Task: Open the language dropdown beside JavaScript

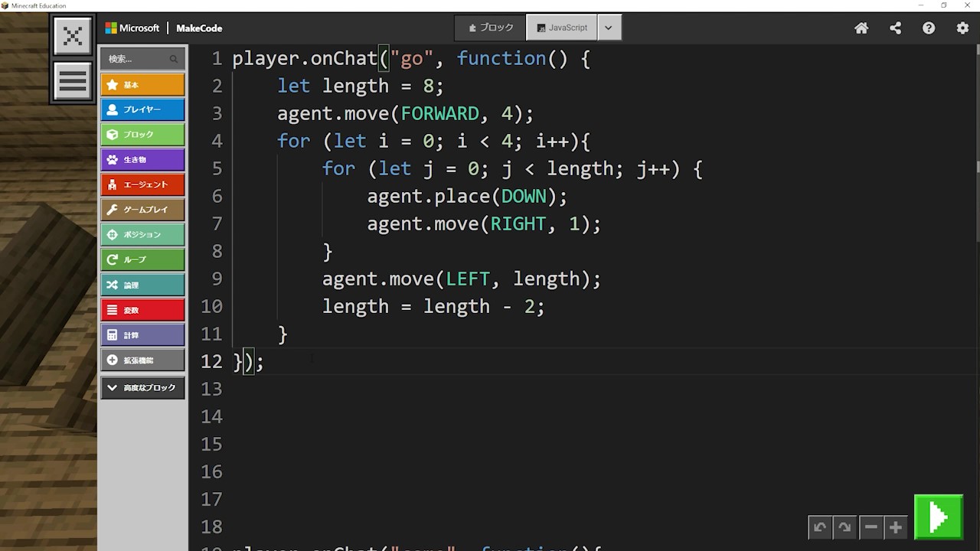Action: click(609, 28)
